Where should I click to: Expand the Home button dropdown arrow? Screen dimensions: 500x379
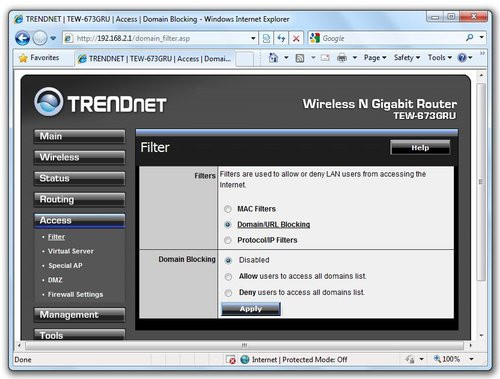(x=286, y=58)
